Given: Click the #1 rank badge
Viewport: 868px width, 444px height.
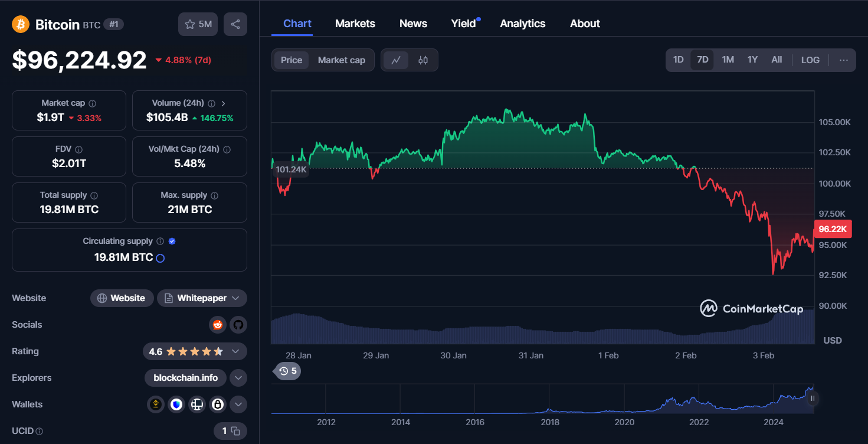Looking at the screenshot, I should (x=113, y=24).
